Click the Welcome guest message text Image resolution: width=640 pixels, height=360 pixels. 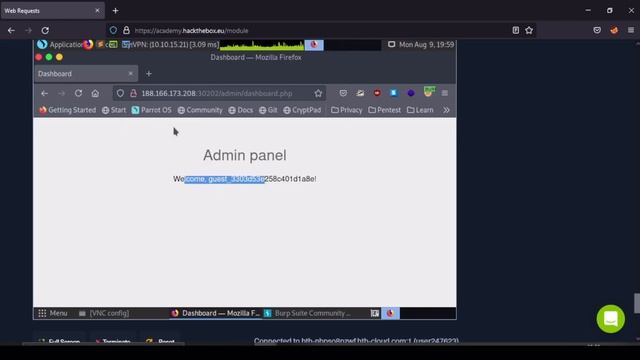(x=245, y=179)
